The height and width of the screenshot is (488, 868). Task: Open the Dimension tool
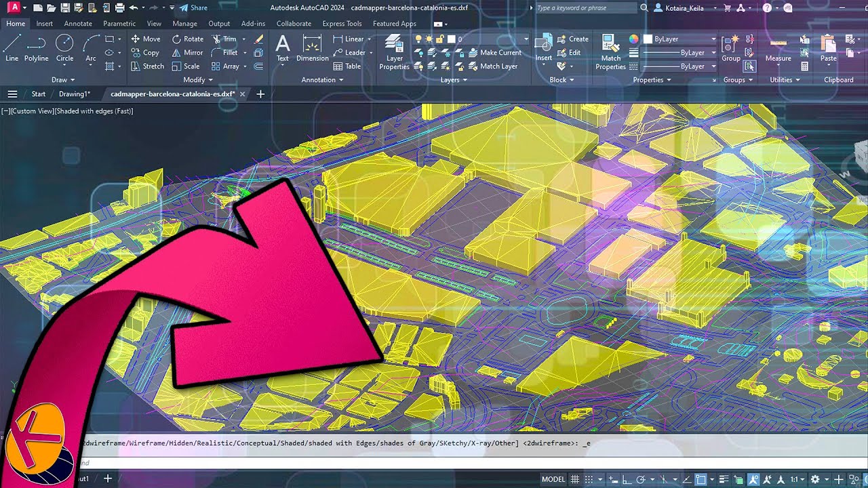[x=312, y=49]
